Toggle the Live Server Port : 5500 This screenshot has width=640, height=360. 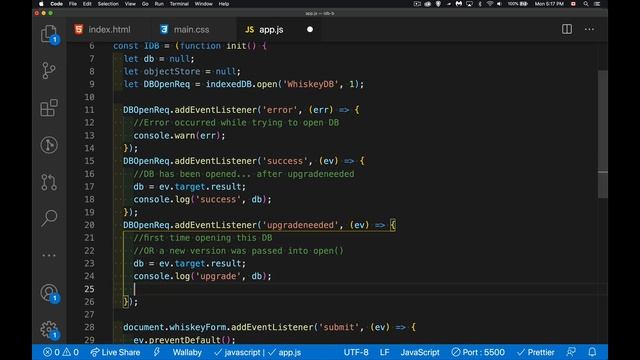pyautogui.click(x=478, y=352)
